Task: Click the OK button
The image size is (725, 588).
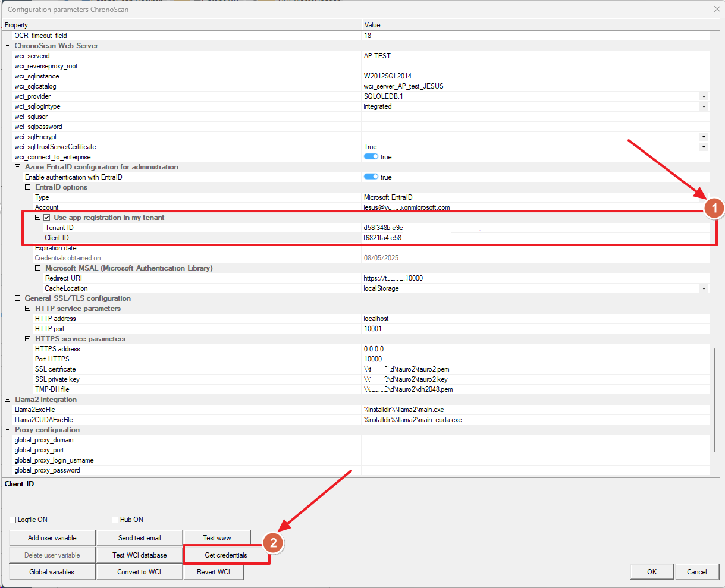Action: pyautogui.click(x=652, y=572)
